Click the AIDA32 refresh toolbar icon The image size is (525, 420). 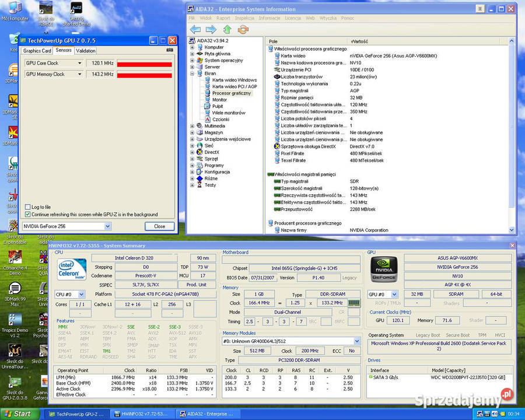pos(243,30)
